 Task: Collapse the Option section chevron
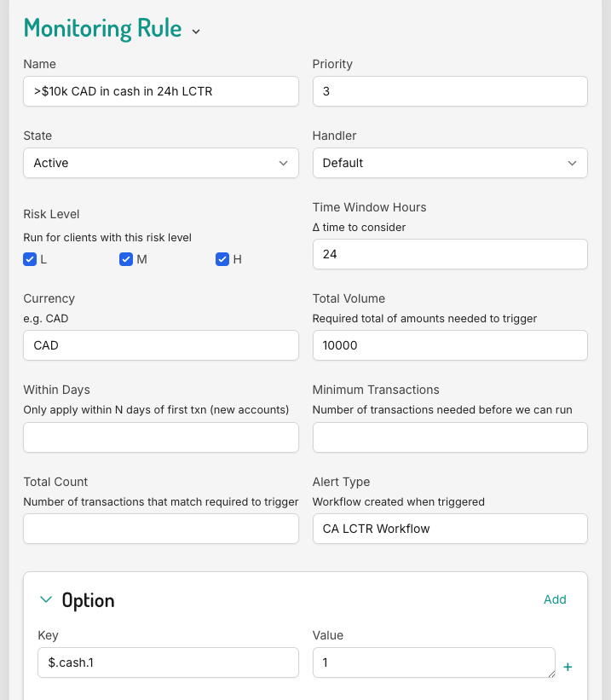(46, 599)
